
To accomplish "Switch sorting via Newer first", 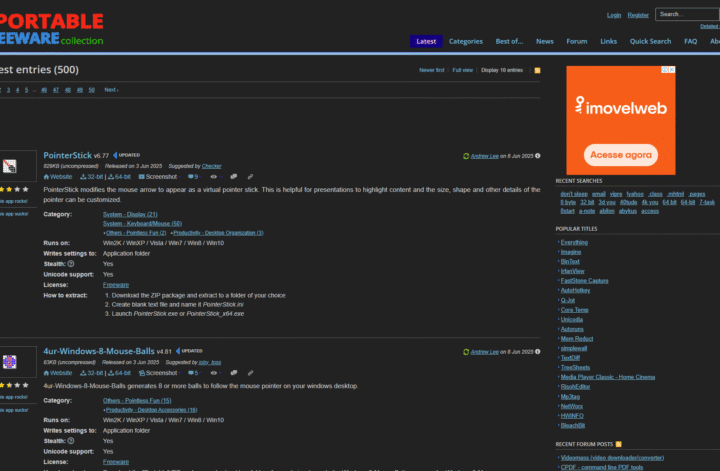I will pos(432,70).
